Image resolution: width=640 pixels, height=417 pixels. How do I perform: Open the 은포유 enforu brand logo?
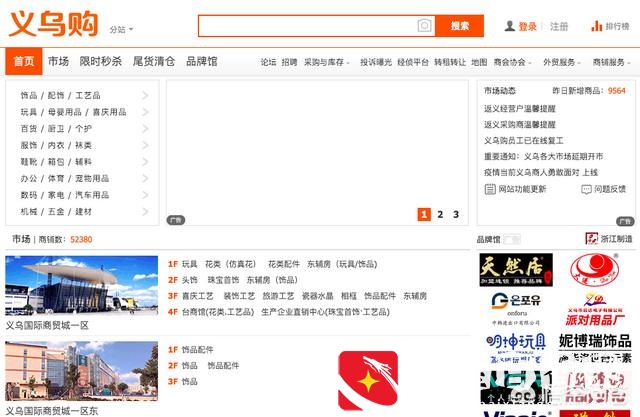(516, 308)
